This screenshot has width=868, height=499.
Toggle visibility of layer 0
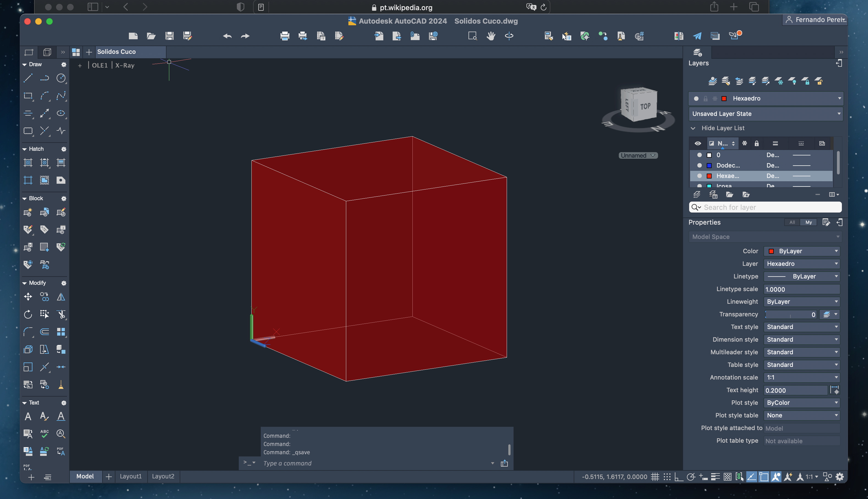click(699, 155)
